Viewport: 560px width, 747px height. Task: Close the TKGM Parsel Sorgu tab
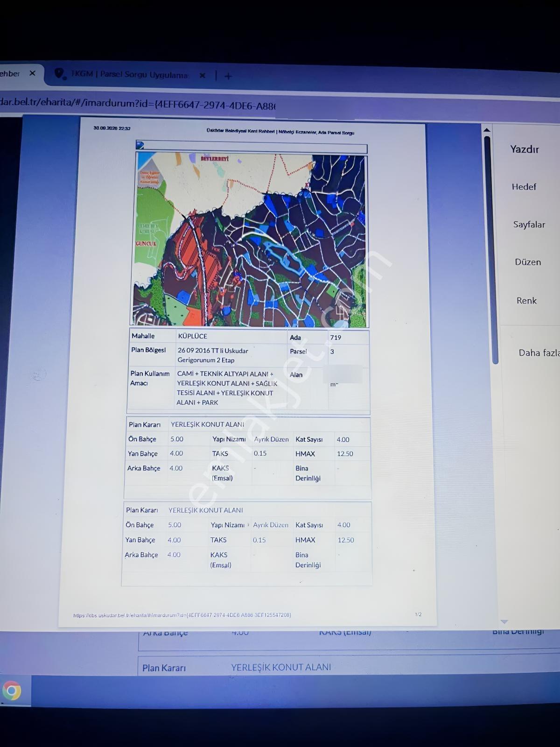coord(202,75)
